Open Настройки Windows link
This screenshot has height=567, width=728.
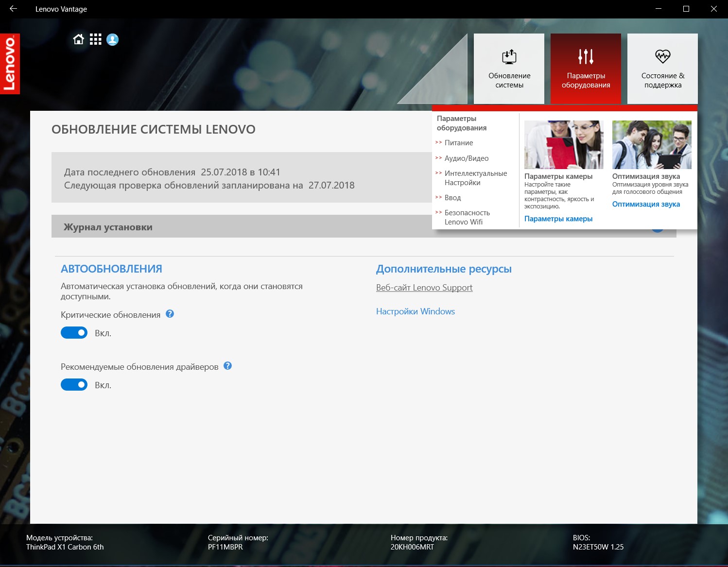pos(416,311)
